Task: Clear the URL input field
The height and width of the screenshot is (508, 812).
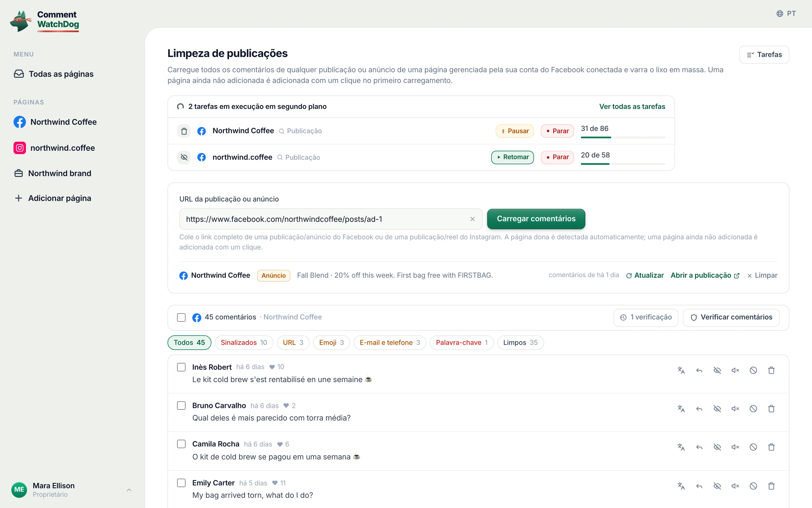Action: click(473, 219)
